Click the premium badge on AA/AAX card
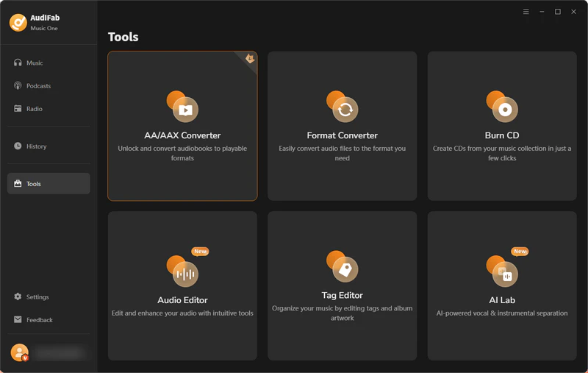Screen dimensions: 588x373 pos(250,59)
